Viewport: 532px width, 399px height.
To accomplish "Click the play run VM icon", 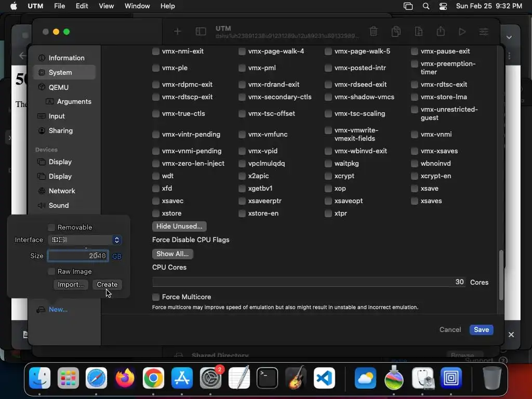I will click(x=462, y=32).
